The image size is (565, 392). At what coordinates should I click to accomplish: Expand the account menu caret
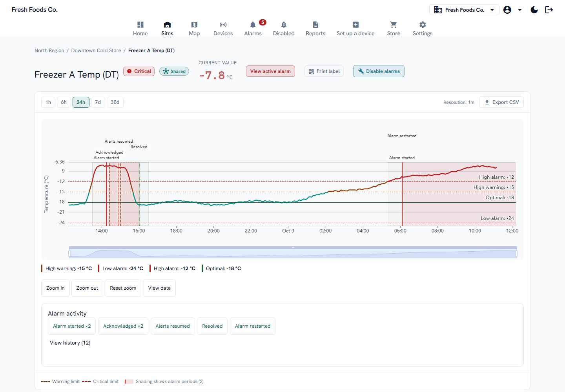pyautogui.click(x=520, y=10)
